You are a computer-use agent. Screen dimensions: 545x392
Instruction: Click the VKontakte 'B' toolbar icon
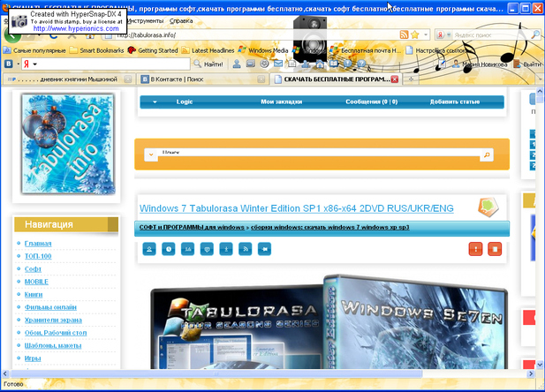click(x=9, y=64)
